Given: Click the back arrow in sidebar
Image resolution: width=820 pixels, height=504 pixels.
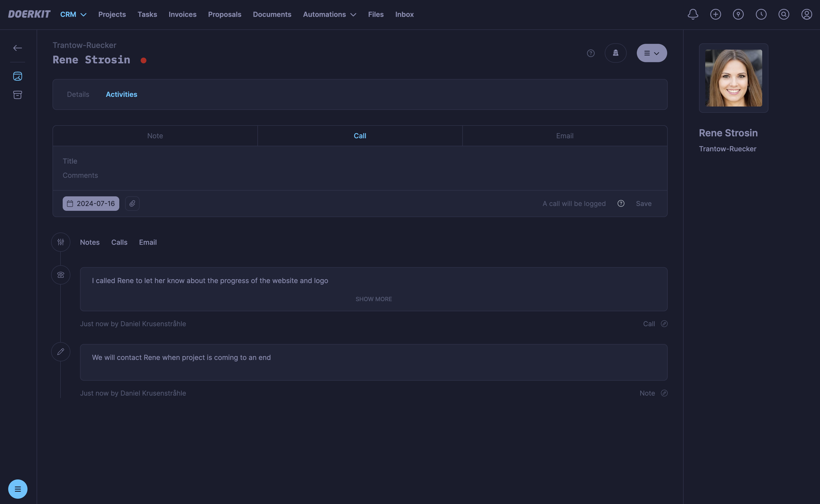Looking at the screenshot, I should tap(18, 48).
